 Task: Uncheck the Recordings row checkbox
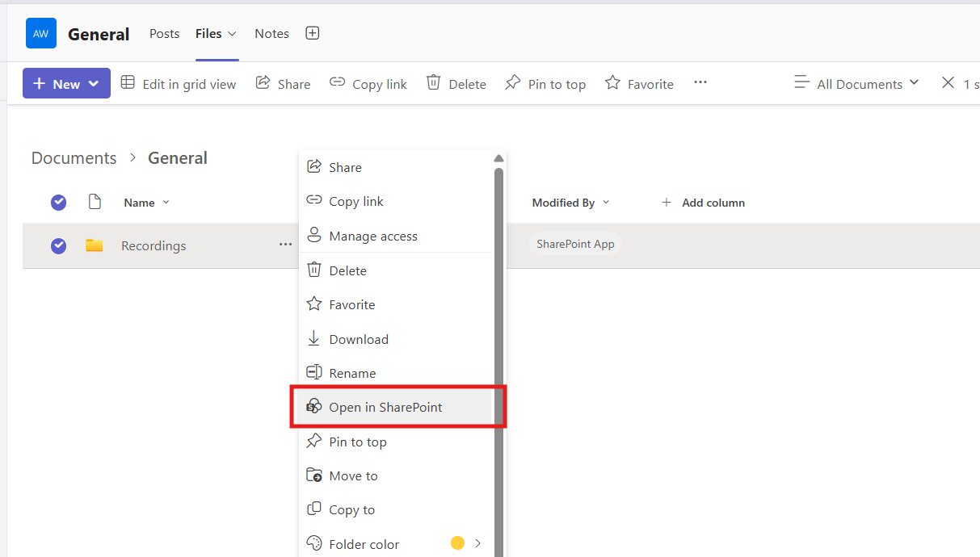pos(59,245)
